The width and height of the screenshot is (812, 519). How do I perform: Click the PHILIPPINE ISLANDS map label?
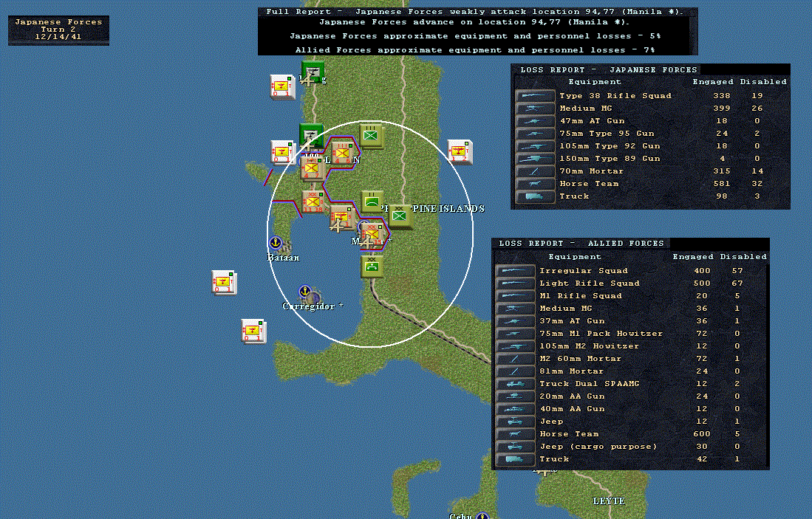tap(433, 208)
